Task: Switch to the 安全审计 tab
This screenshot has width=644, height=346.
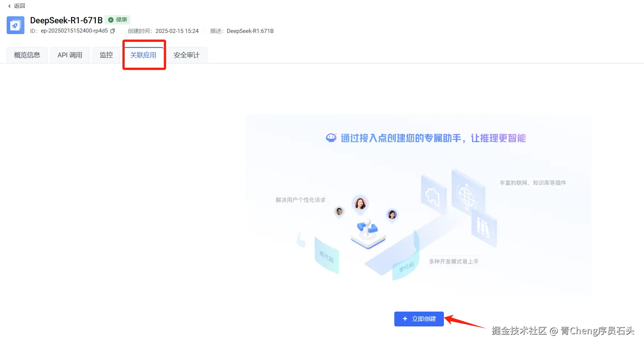Action: 186,55
